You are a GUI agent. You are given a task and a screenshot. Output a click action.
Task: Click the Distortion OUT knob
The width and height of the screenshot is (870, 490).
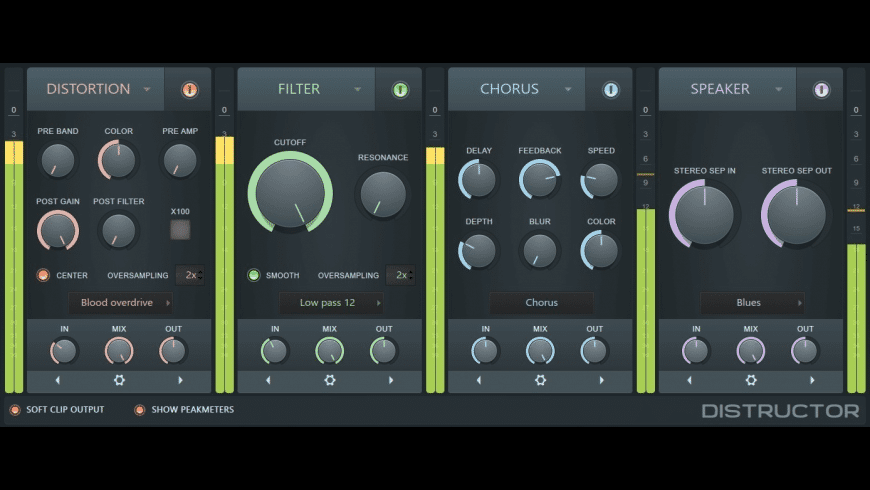(x=173, y=351)
